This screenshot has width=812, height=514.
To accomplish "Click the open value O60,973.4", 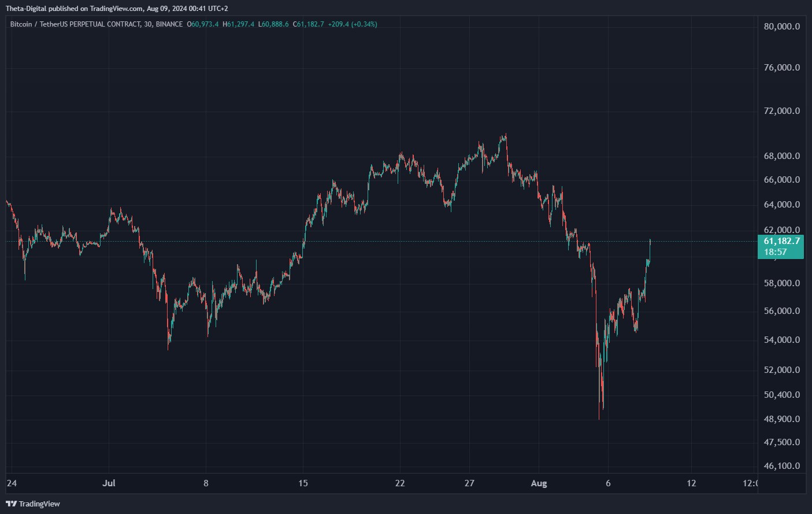I will point(203,24).
